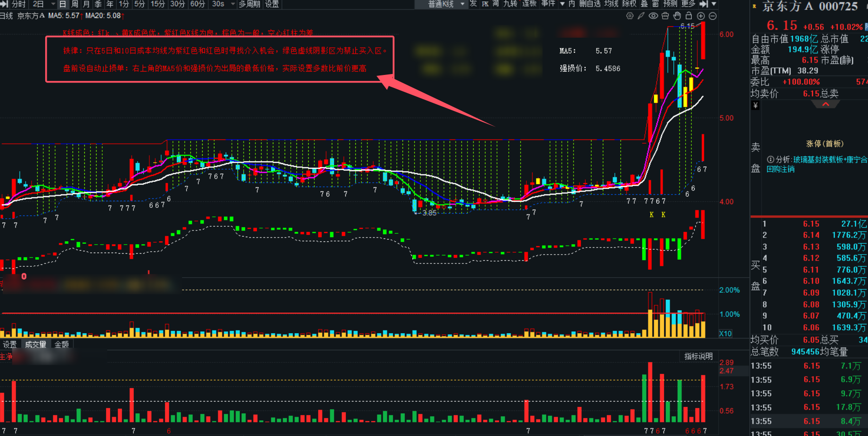Zoom in chart with plus icon
Screen dimensions: 868x436
(x=701, y=16)
